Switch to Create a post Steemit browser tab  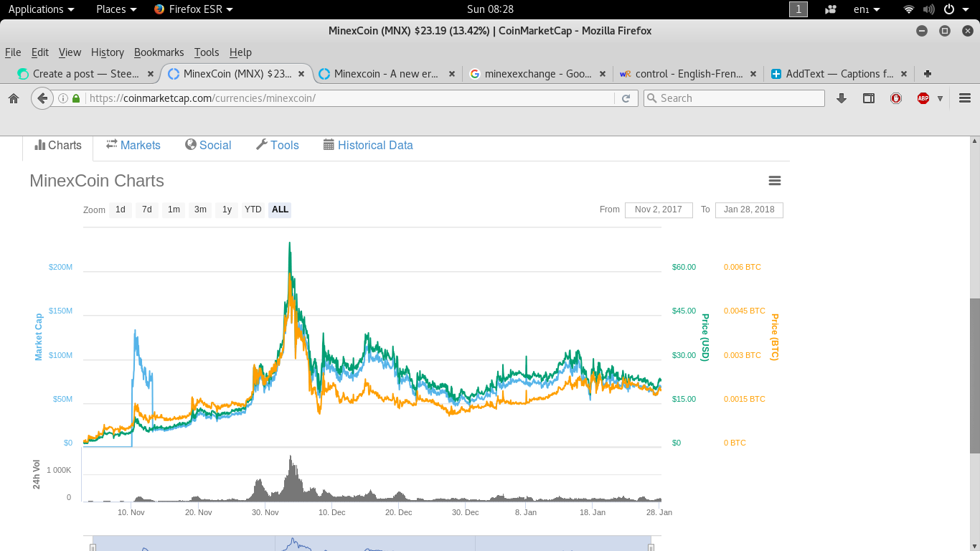86,73
